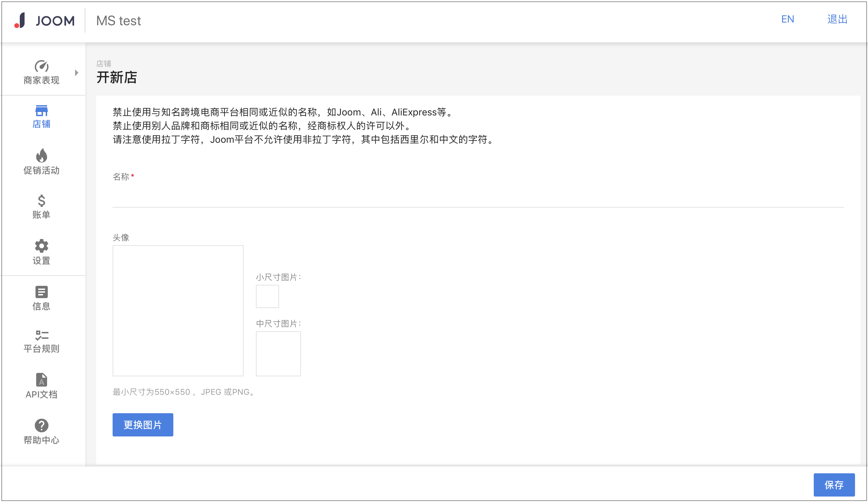View the 平台规则 platform rules icon

coord(41,336)
